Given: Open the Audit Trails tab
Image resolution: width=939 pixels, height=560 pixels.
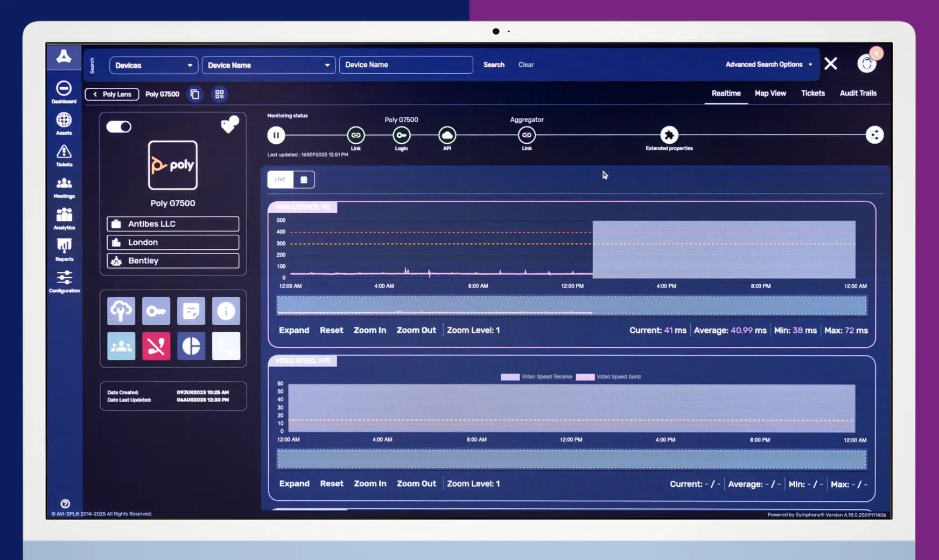Looking at the screenshot, I should point(858,93).
